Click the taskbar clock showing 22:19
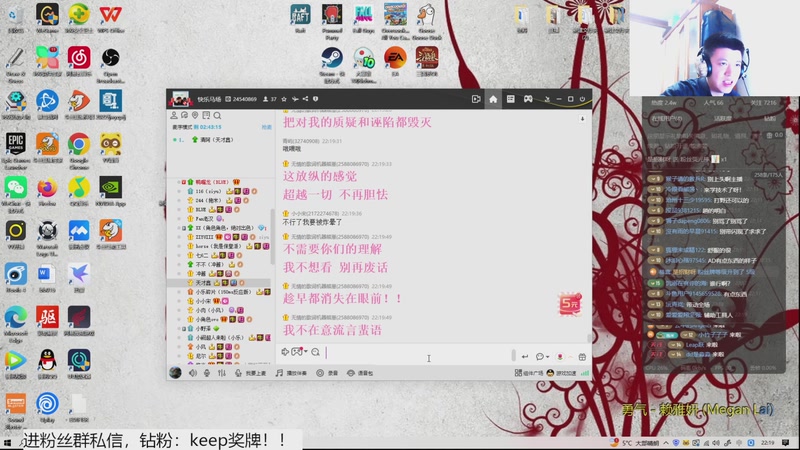This screenshot has width=800, height=450. click(767, 443)
